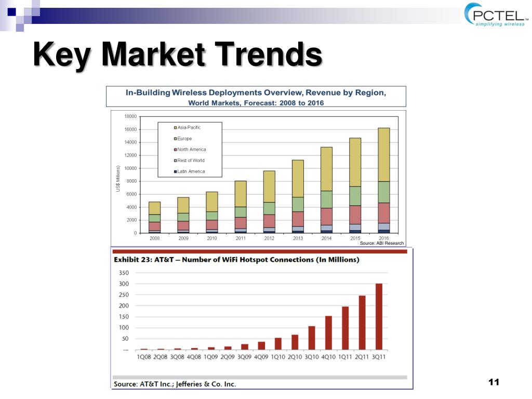
Task: Click the 2012 stacked bar
Action: tap(269, 202)
